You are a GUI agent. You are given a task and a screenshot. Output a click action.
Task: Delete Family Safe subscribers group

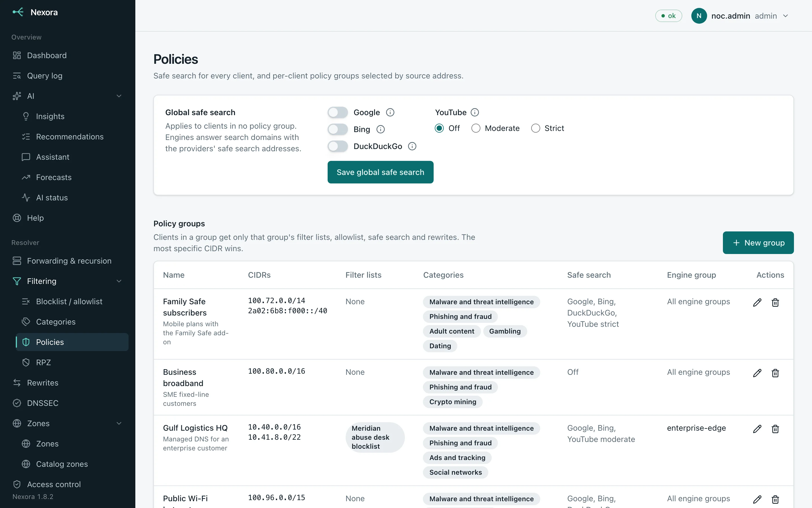coord(775,302)
